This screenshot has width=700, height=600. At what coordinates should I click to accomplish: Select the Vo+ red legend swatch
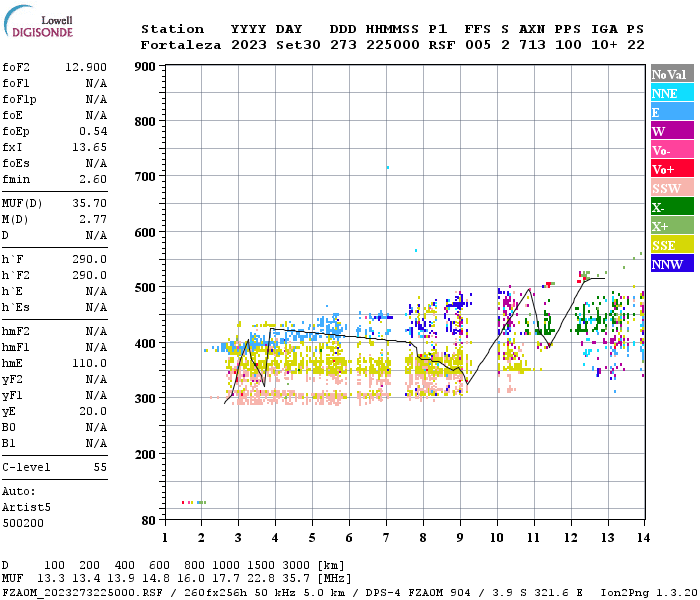(672, 169)
